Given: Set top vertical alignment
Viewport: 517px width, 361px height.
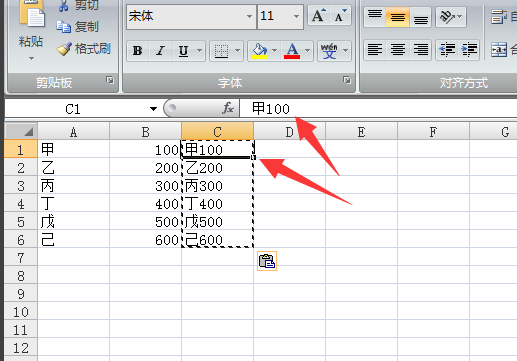Looking at the screenshot, I should tap(375, 16).
